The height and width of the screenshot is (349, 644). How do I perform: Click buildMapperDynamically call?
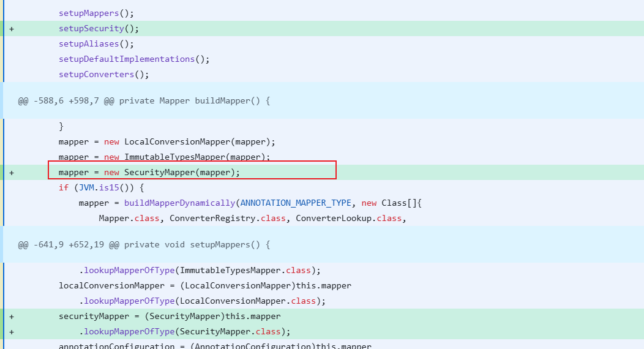pos(179,203)
